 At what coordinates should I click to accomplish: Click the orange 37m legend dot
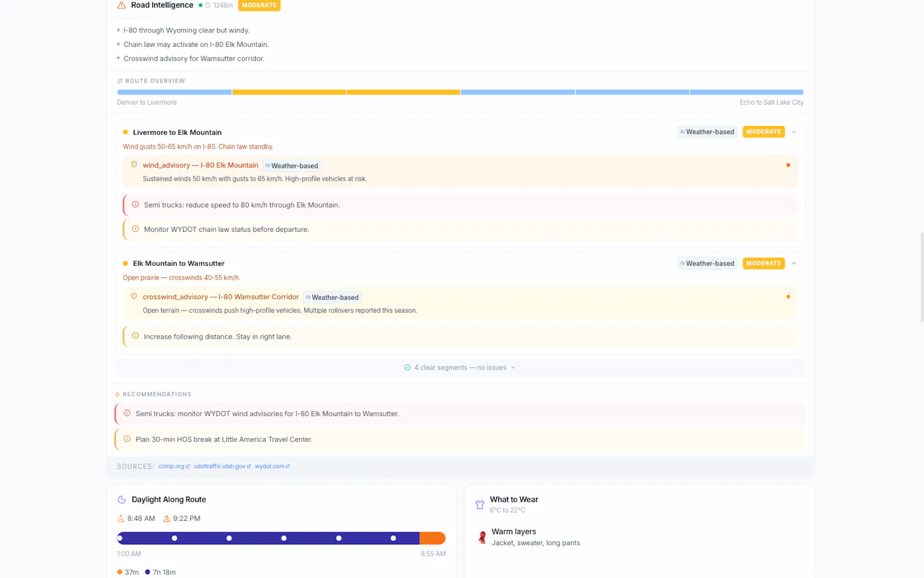click(120, 572)
